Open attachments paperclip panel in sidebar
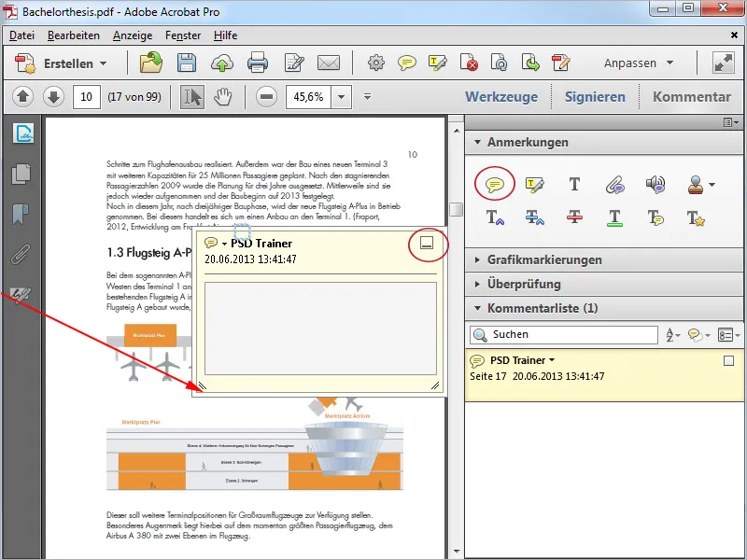Viewport: 747px width, 560px height. (21, 254)
